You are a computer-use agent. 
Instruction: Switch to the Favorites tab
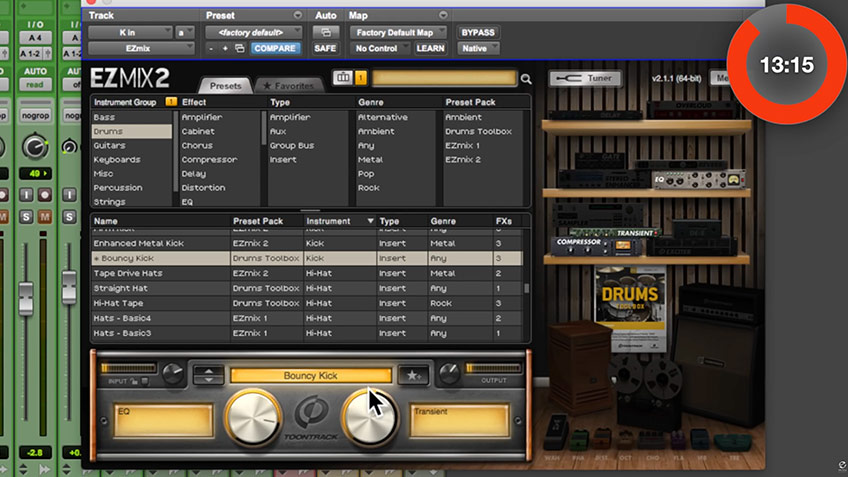coord(289,85)
